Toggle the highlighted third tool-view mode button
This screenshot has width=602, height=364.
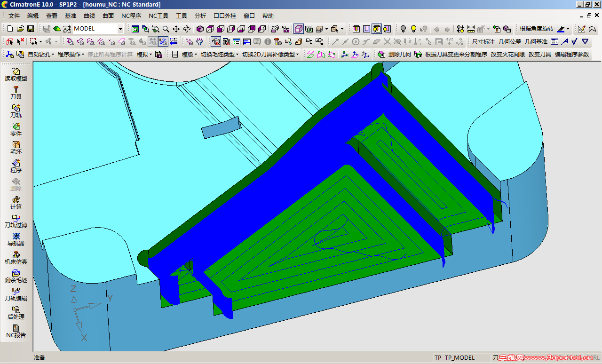click(377, 29)
